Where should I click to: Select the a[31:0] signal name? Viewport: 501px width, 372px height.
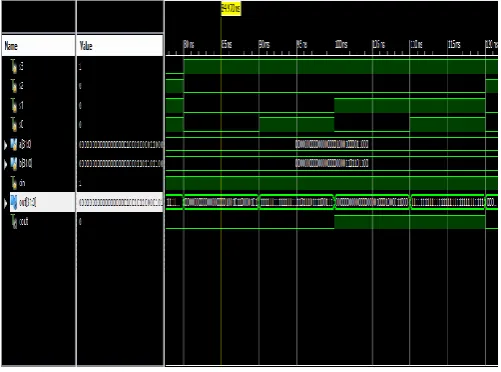pos(25,144)
